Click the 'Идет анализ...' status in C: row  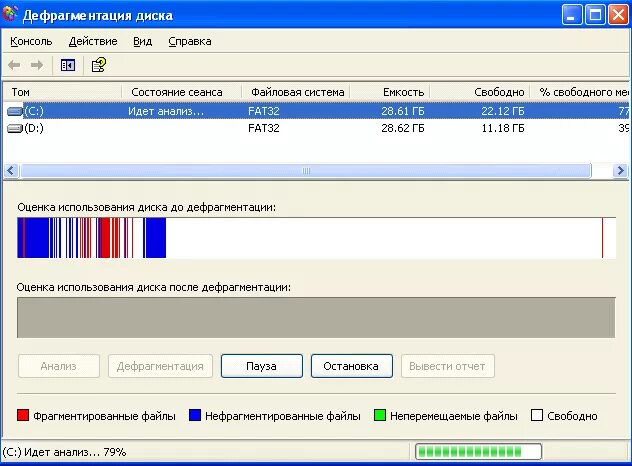[x=166, y=111]
